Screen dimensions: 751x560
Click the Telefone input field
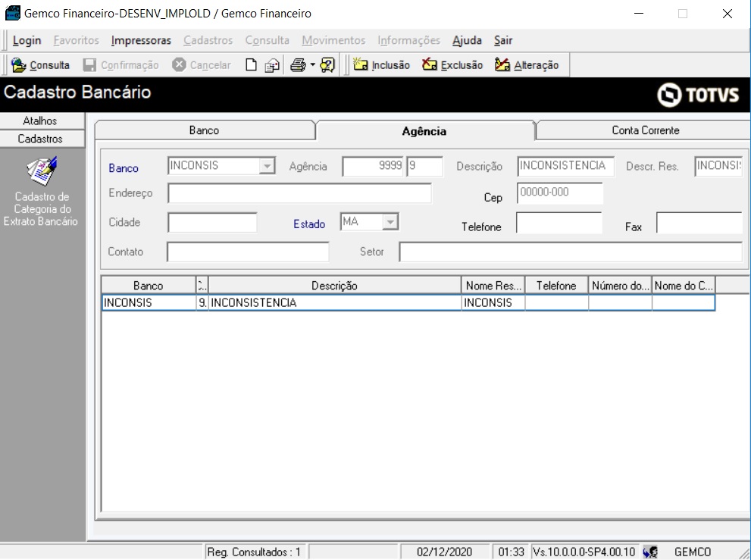[x=559, y=223]
